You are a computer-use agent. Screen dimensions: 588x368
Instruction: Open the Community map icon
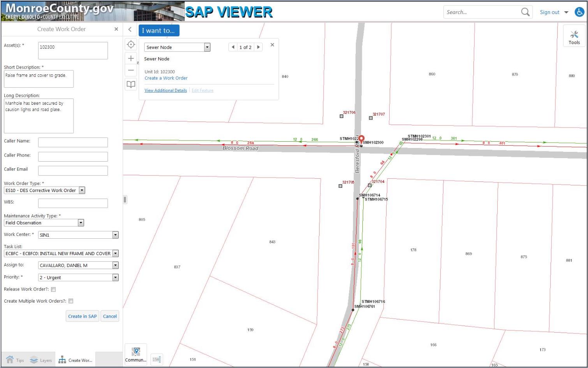(136, 354)
